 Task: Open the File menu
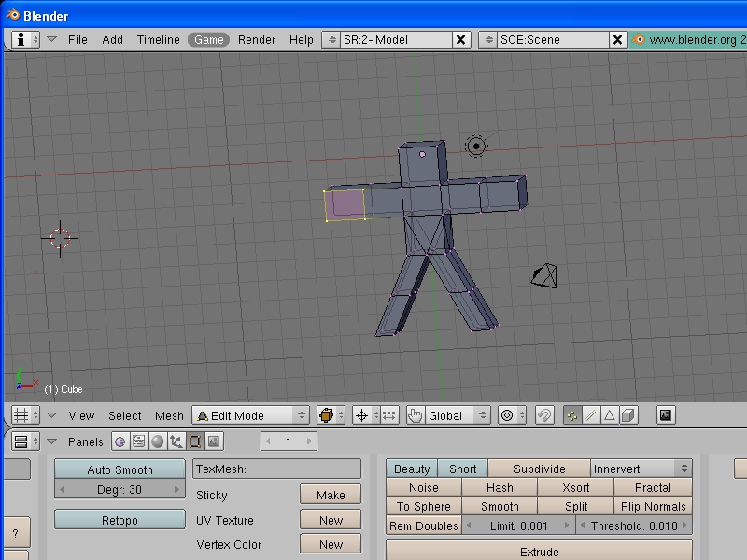coord(78,39)
